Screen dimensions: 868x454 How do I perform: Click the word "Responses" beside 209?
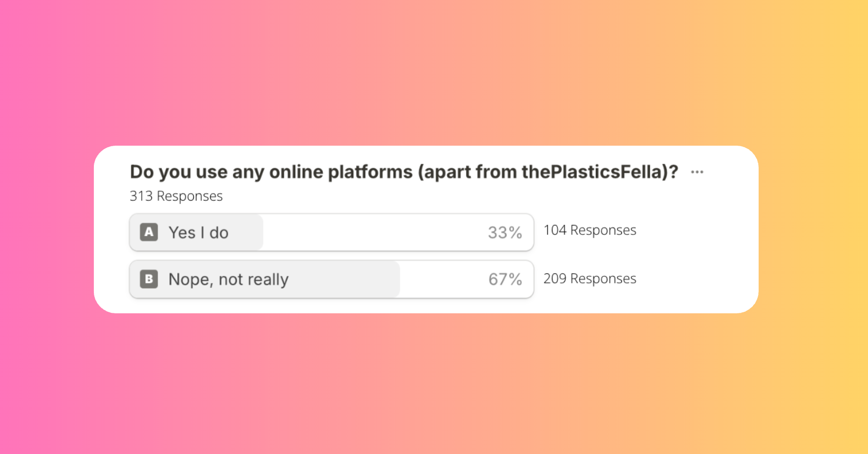click(603, 278)
